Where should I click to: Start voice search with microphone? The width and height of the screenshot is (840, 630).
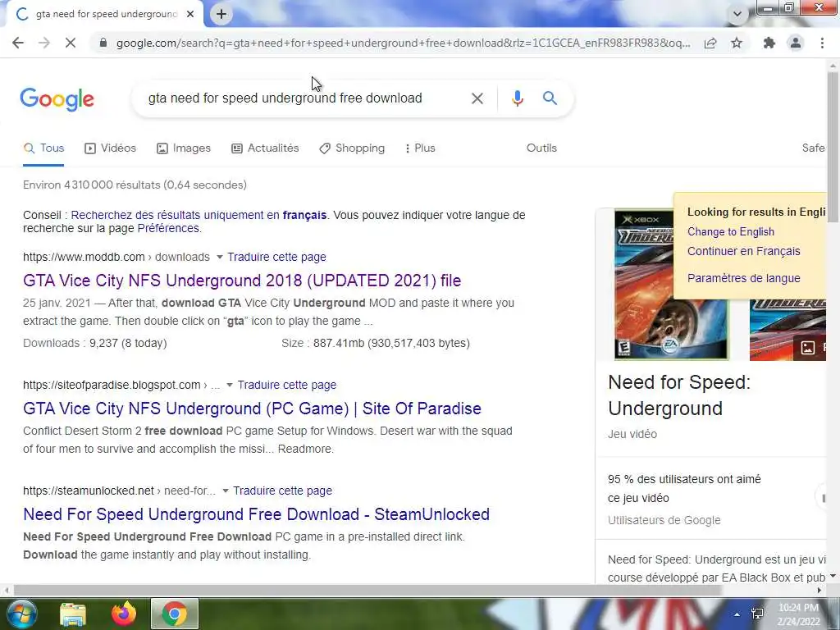coord(517,98)
